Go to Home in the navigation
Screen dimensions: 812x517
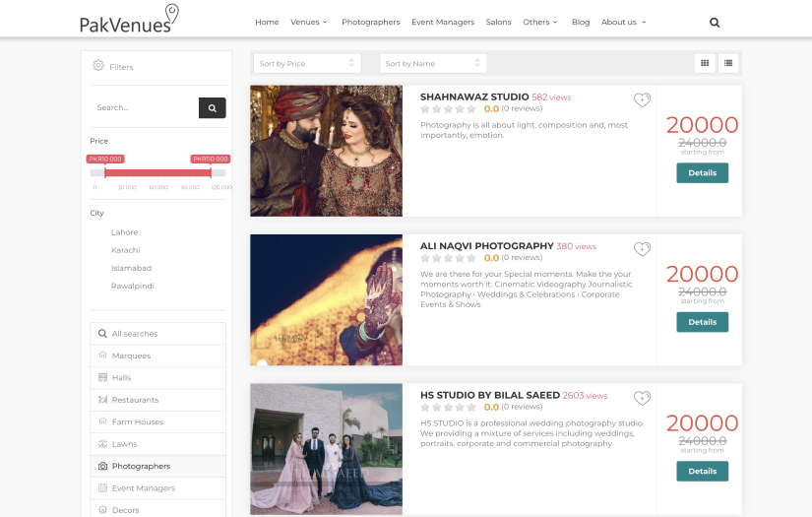pos(267,22)
